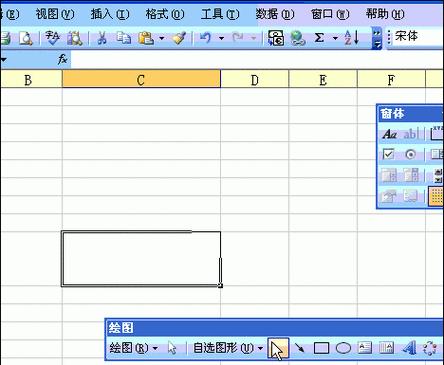Select the Rectangle drawing tool

321,348
